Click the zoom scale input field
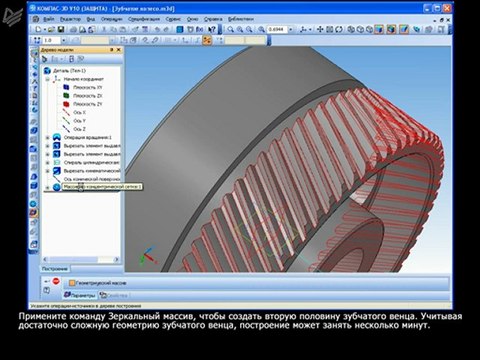480x360 pixels. 277,30
